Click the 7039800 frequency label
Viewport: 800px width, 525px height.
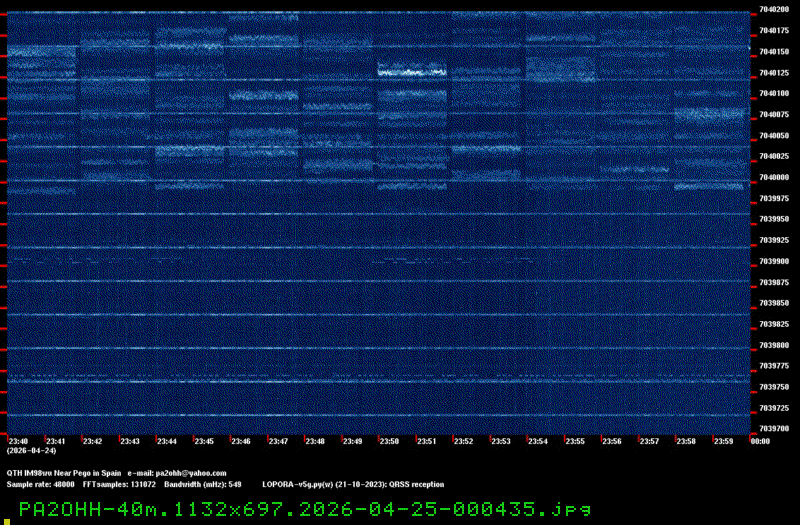click(x=774, y=345)
